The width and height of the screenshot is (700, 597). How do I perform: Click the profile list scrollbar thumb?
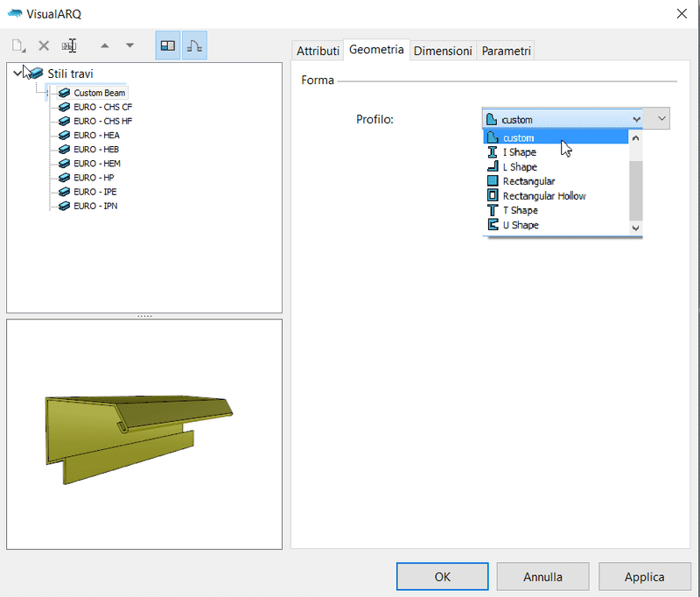(x=636, y=191)
